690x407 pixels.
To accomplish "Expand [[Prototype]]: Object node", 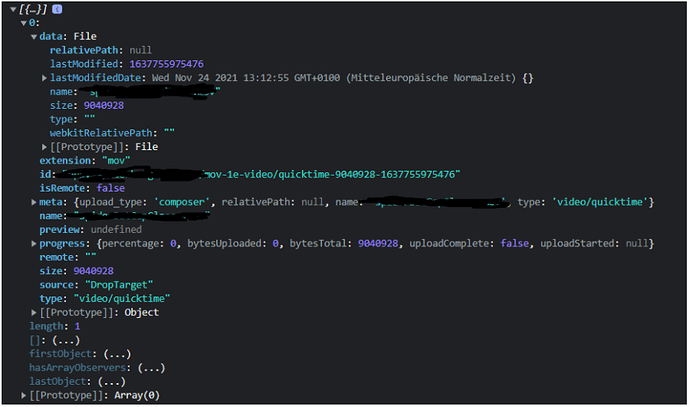I will click(x=34, y=312).
